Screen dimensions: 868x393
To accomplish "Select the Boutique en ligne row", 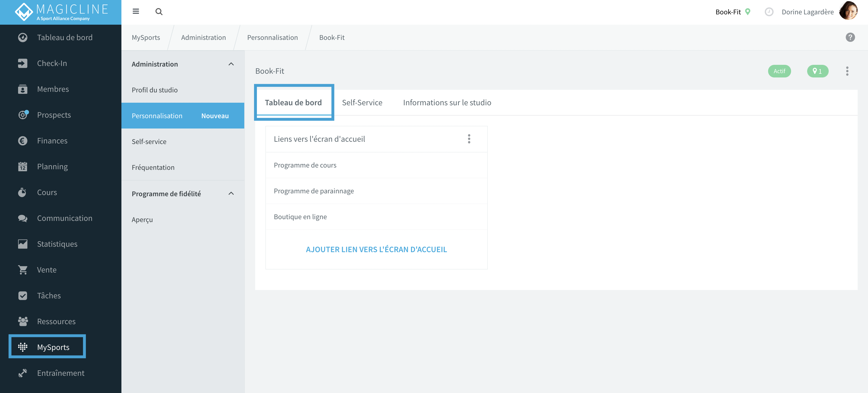I will 376,217.
